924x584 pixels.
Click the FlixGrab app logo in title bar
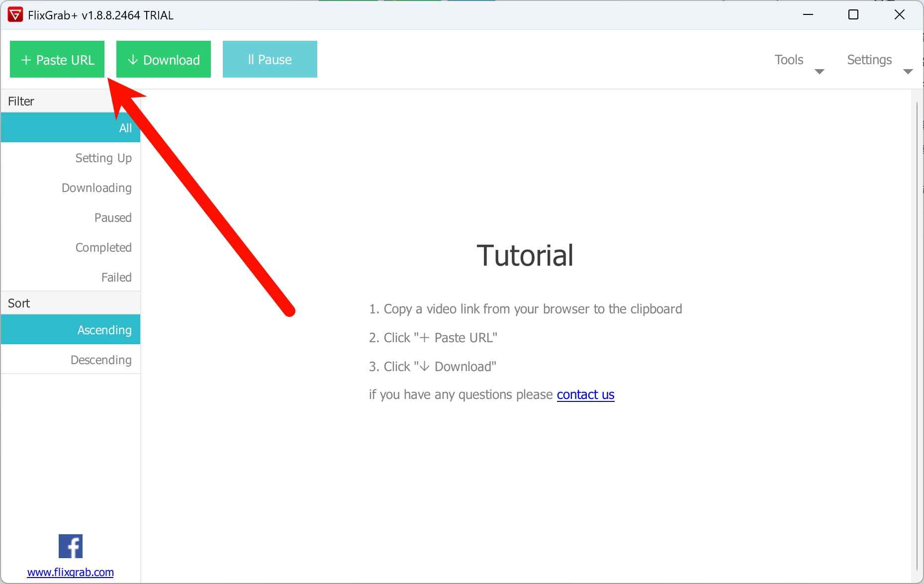[15, 15]
